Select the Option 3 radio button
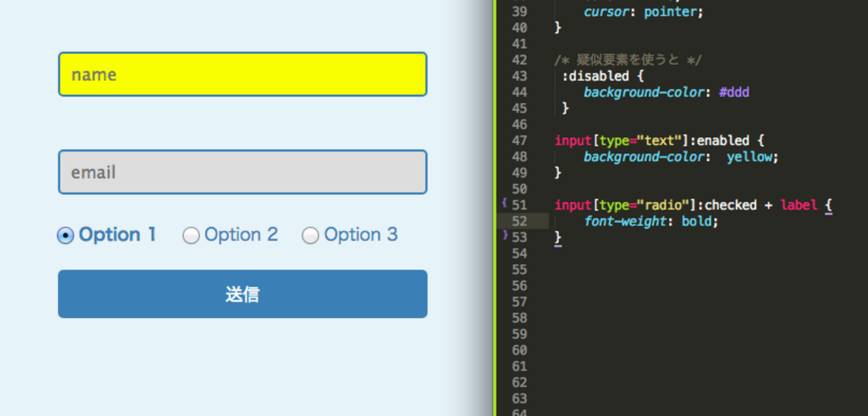The height and width of the screenshot is (416, 868). pyautogui.click(x=310, y=236)
